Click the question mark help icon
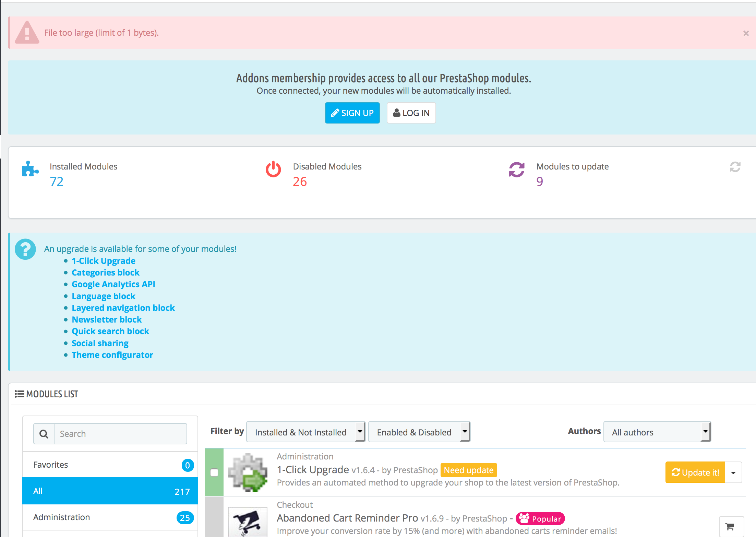This screenshot has height=537, width=756. coord(25,249)
